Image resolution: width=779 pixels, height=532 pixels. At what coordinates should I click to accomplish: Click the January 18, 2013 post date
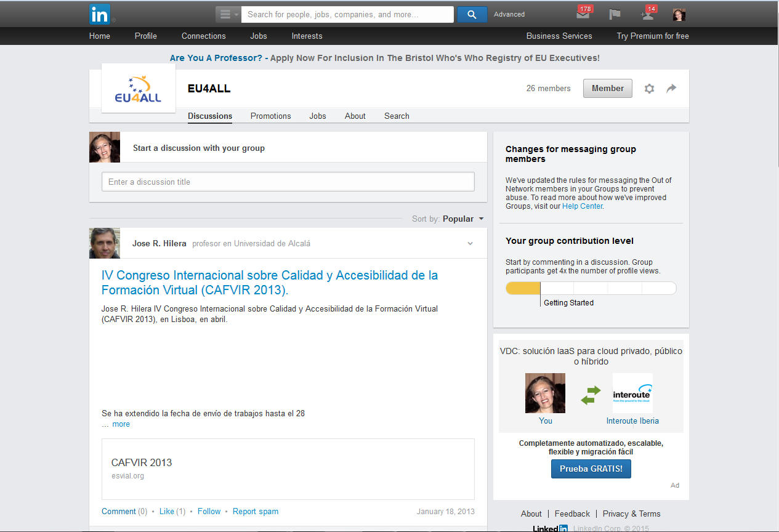[446, 511]
